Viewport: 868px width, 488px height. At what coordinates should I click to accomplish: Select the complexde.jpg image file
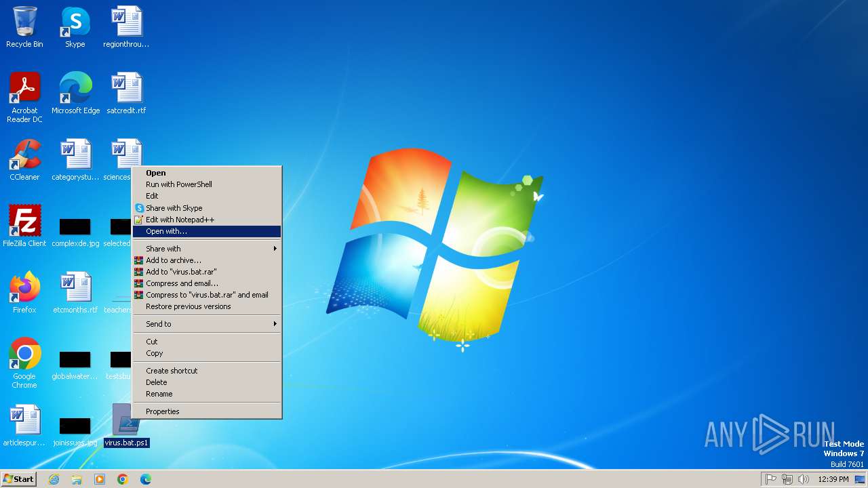point(75,230)
